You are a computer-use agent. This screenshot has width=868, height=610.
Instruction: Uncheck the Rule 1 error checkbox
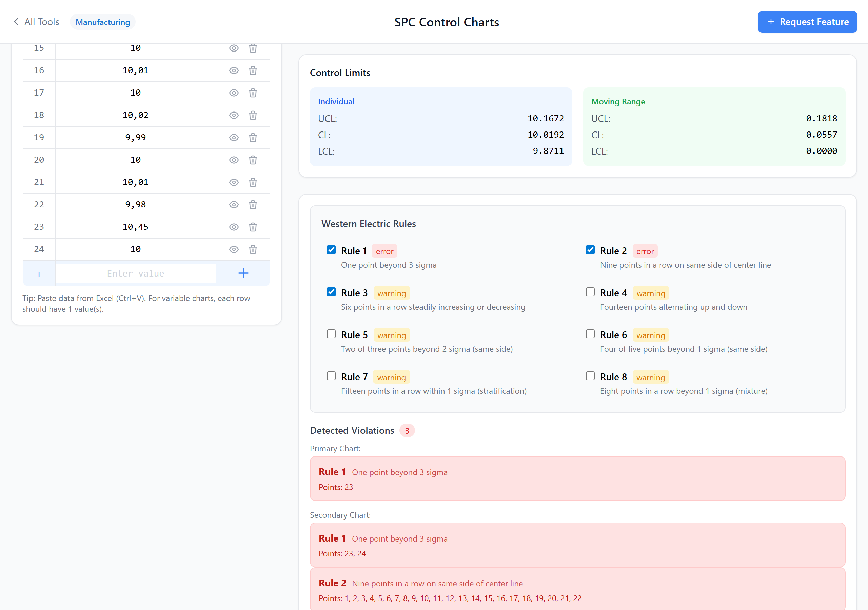(331, 250)
